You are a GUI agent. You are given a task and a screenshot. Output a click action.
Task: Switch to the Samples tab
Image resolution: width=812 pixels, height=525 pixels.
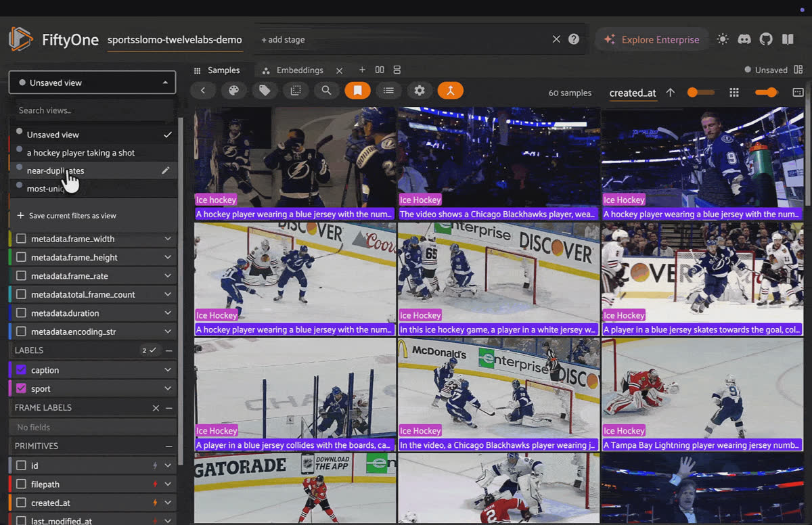click(x=217, y=70)
